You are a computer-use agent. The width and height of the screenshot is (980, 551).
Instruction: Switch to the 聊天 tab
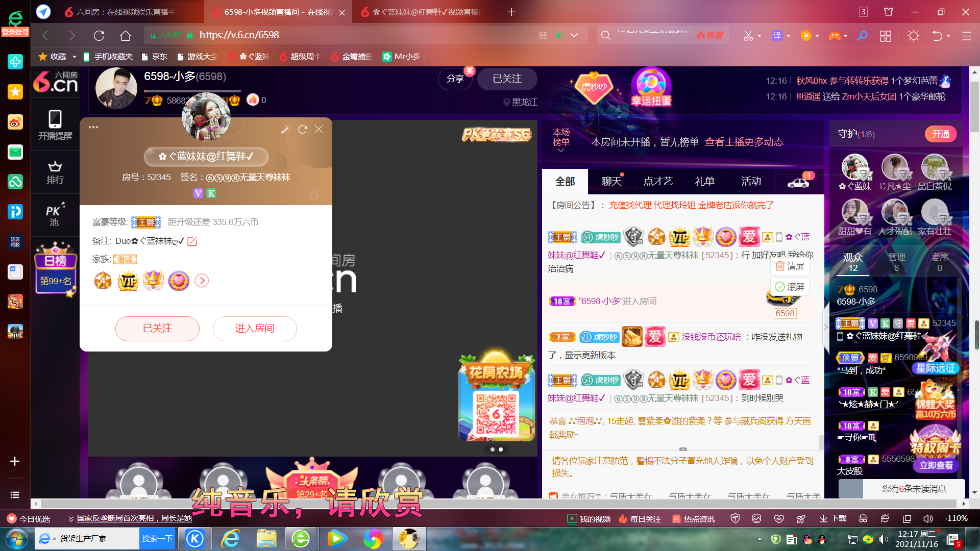click(x=611, y=182)
